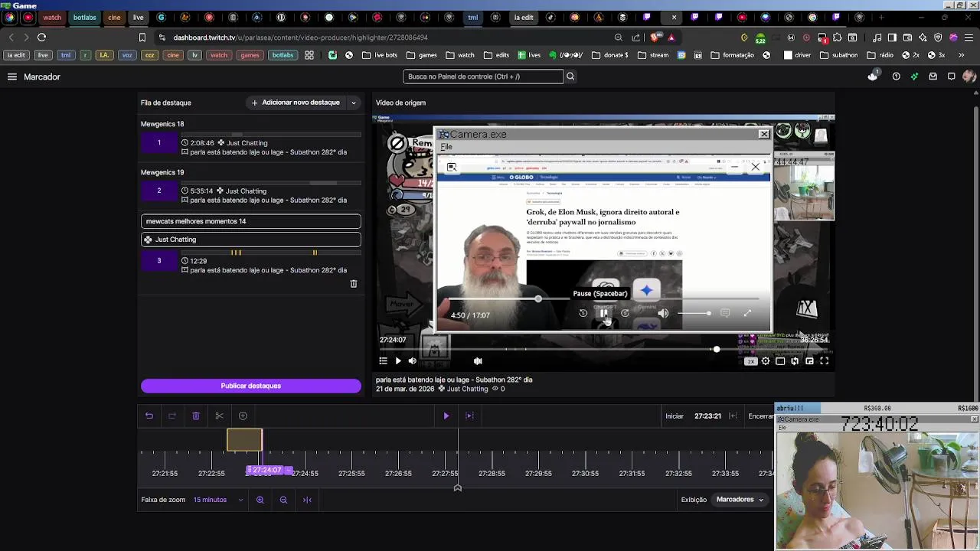Click Publicar destaques button
980x551 pixels.
250,386
